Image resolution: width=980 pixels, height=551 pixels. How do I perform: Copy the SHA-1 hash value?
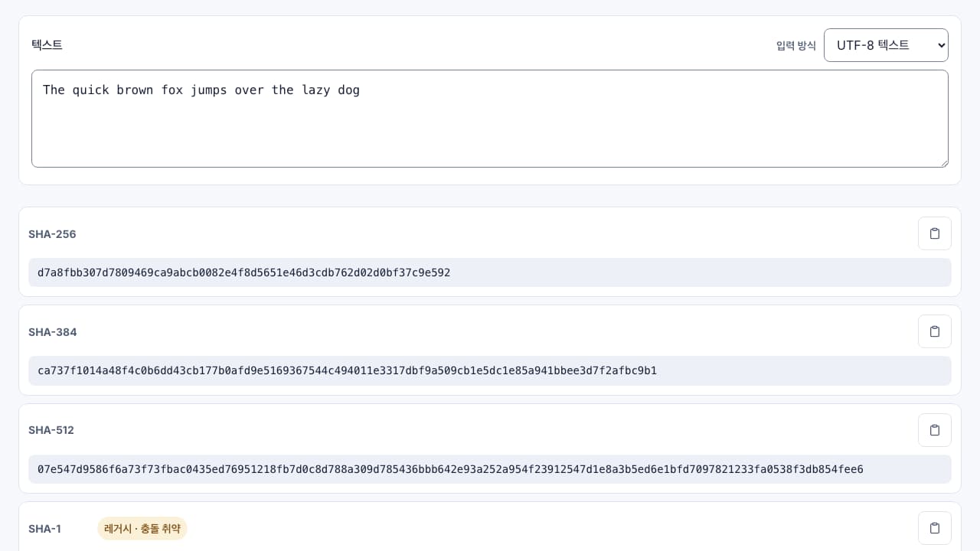(x=934, y=528)
